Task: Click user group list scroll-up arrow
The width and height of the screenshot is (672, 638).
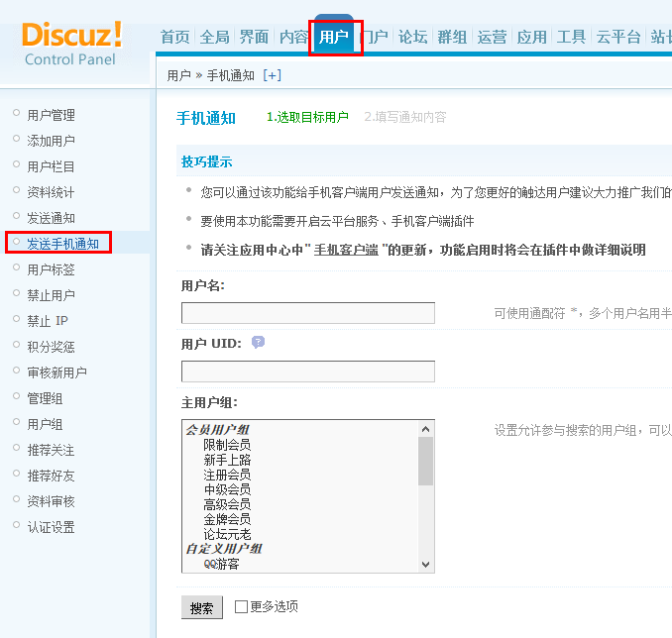Action: tap(425, 429)
